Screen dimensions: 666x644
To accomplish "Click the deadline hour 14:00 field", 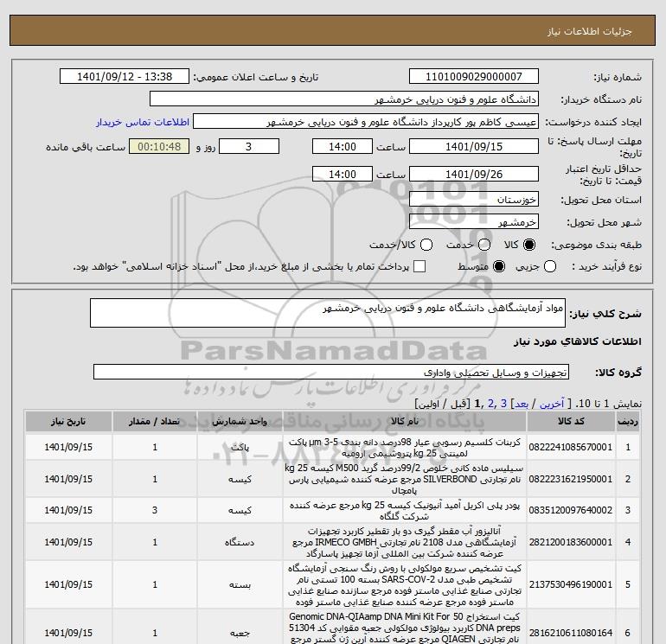I will (343, 146).
